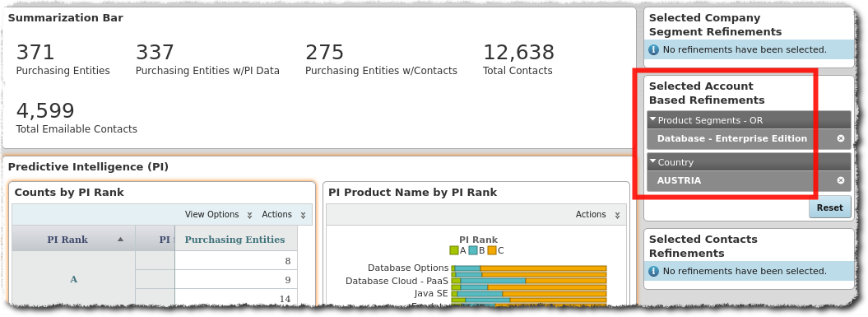
Task: Click the green A legend swatch
Action: (x=454, y=250)
